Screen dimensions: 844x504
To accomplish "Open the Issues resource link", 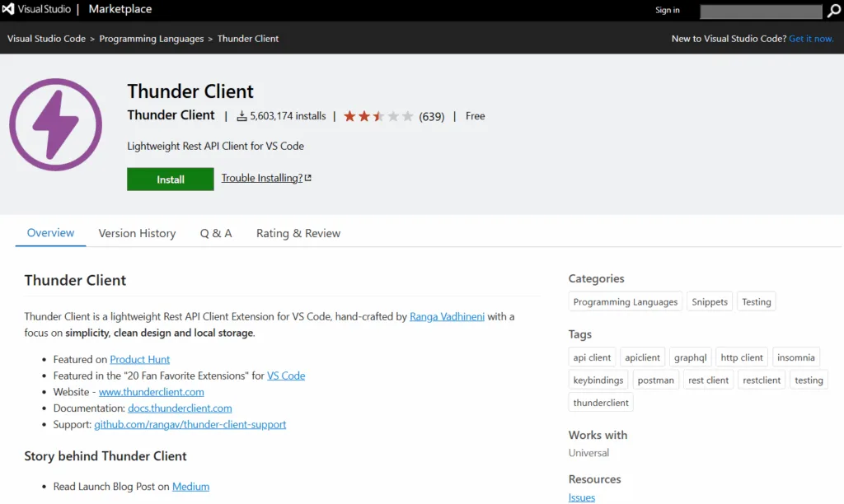I will 582,497.
